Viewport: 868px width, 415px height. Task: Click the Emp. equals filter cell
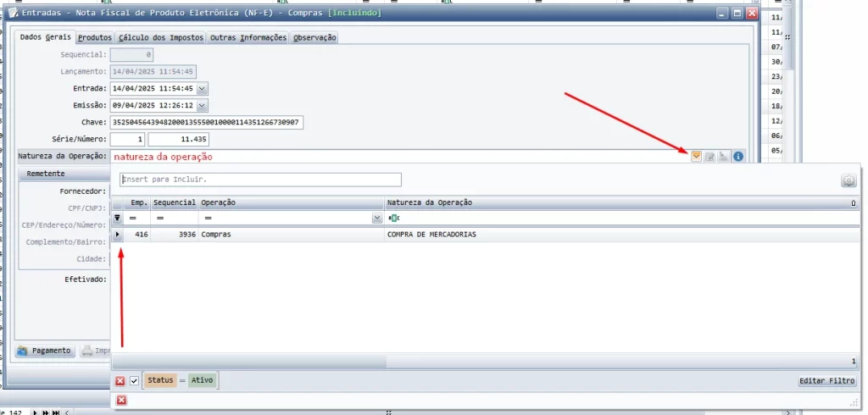pos(136,218)
